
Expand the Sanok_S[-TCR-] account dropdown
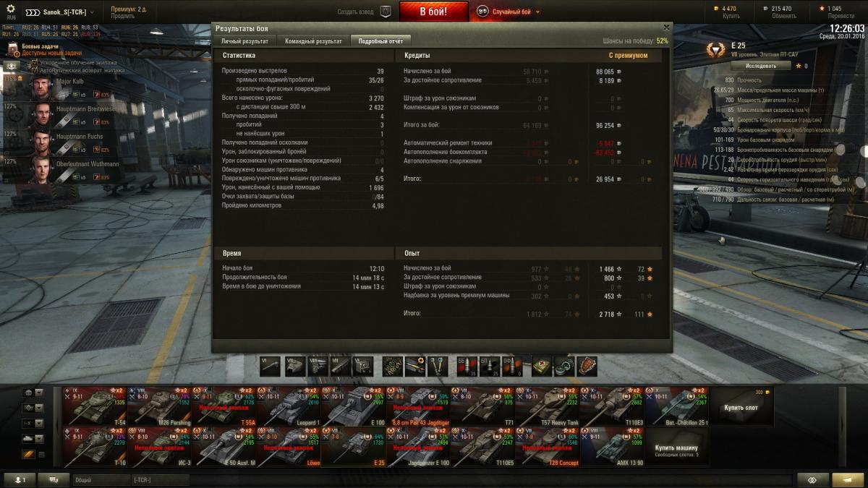[61, 12]
